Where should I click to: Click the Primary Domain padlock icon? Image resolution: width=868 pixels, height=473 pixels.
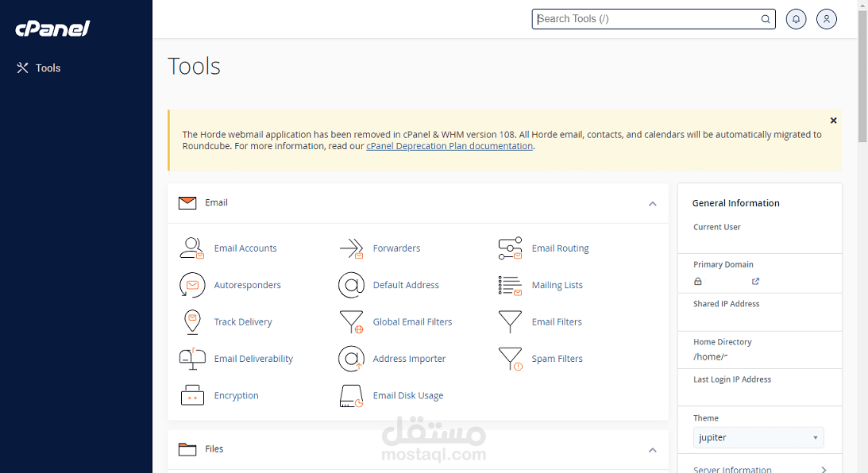click(x=697, y=281)
